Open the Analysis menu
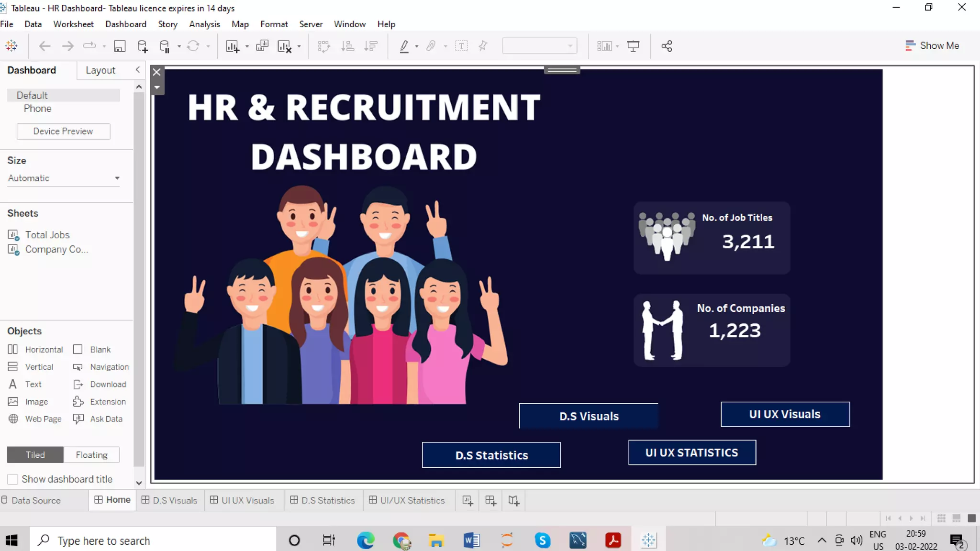This screenshot has width=980, height=551. 204,24
